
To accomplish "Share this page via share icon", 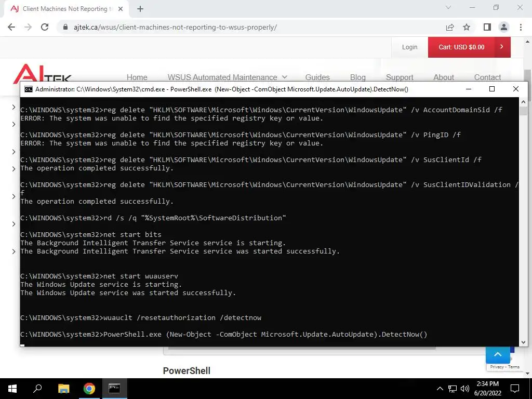I will [x=450, y=27].
